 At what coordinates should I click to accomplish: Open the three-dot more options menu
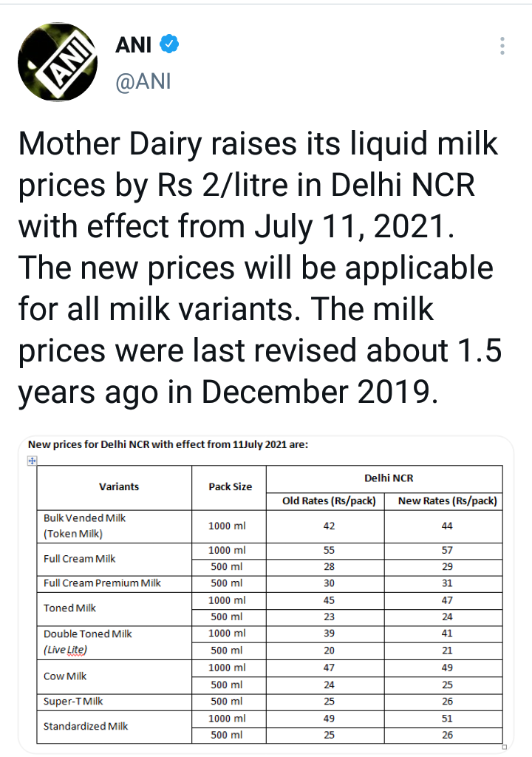(x=502, y=46)
